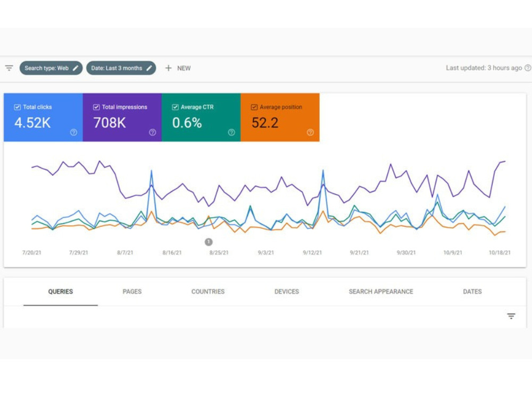Screen dimensions: 532x399
Task: Open help icon on Total clicks card
Action: click(73, 132)
